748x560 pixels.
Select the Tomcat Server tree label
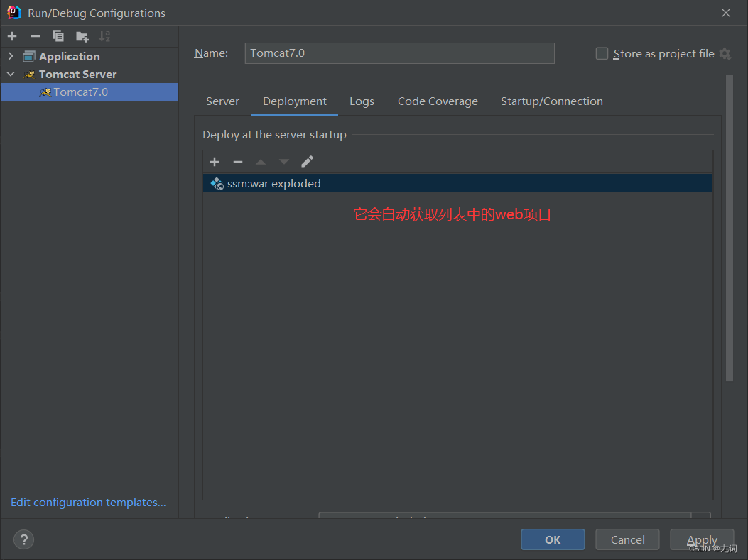pos(77,75)
